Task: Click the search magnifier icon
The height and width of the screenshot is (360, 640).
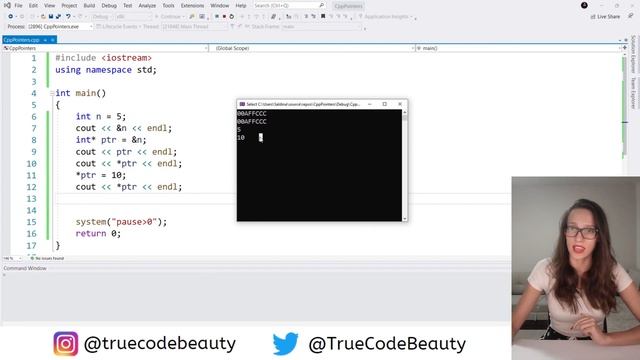Action: (x=322, y=6)
